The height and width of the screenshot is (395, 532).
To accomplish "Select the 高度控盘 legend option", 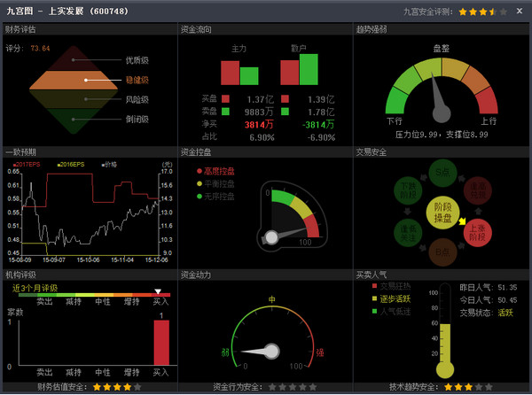I will pyautogui.click(x=215, y=171).
